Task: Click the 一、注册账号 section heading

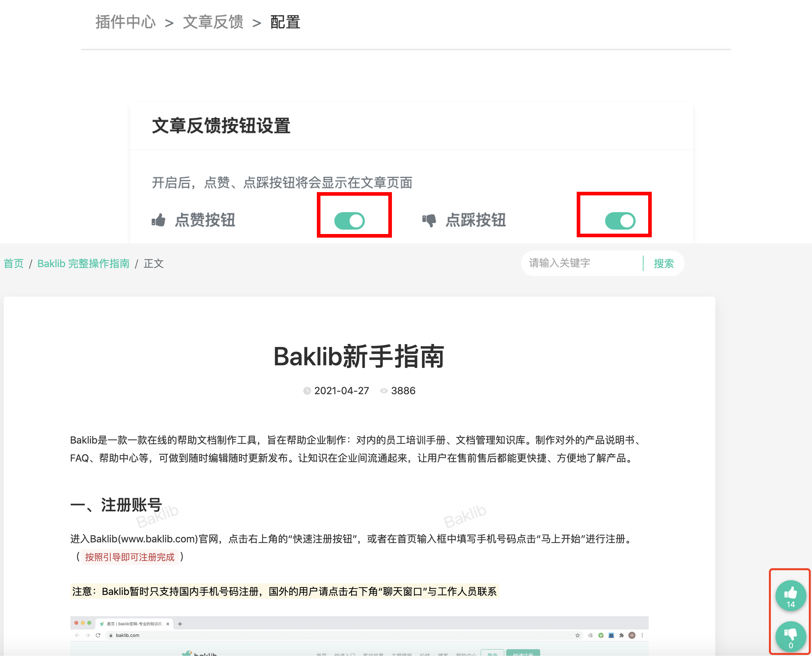Action: (x=116, y=505)
